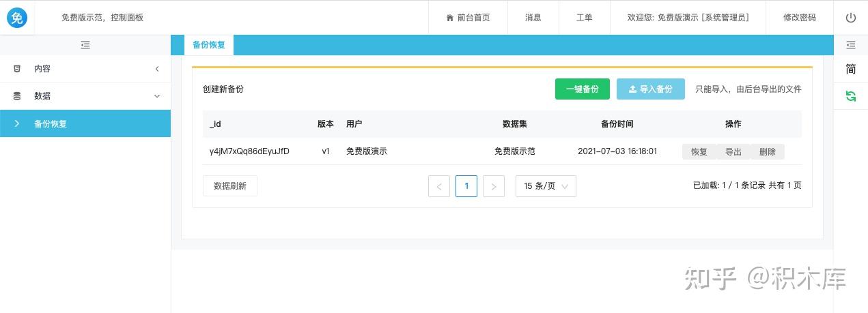Go to the next page arrow
868x313 pixels.
(x=493, y=186)
